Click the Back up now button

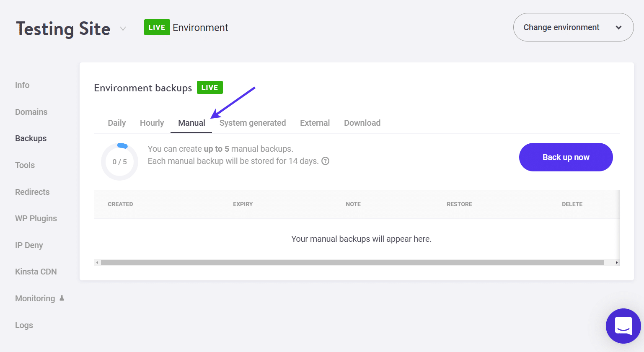[x=566, y=157]
